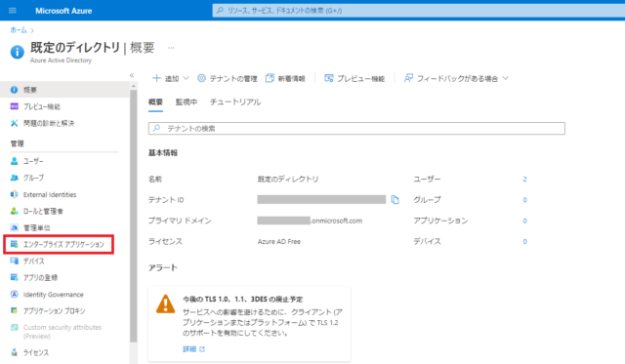The width and height of the screenshot is (625, 364).
Task: Click breadcrumb chevron after ホーム
Action: (32, 30)
